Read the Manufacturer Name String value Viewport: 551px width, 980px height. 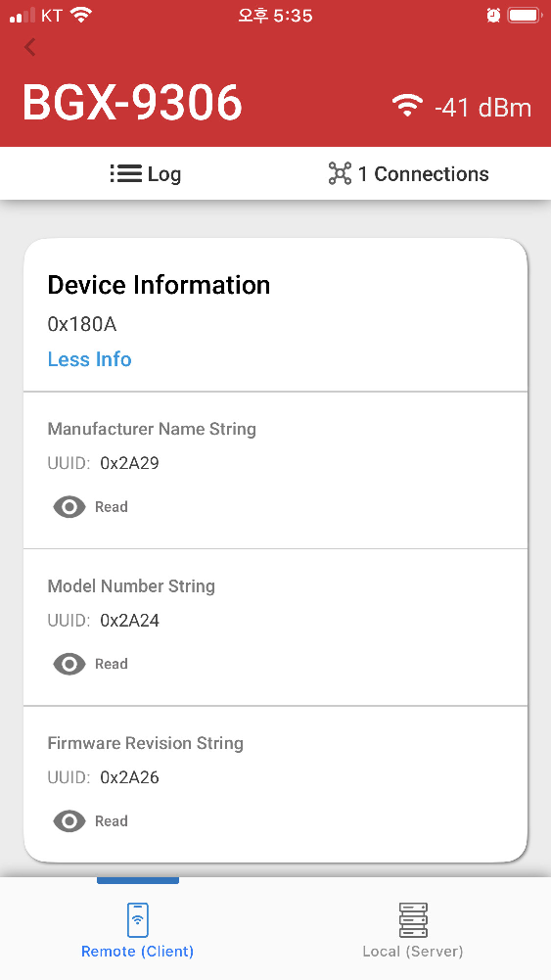(112, 507)
